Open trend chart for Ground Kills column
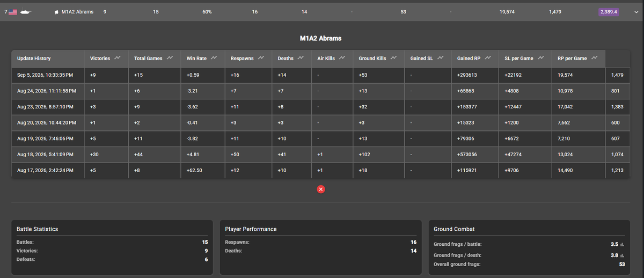 (393, 58)
